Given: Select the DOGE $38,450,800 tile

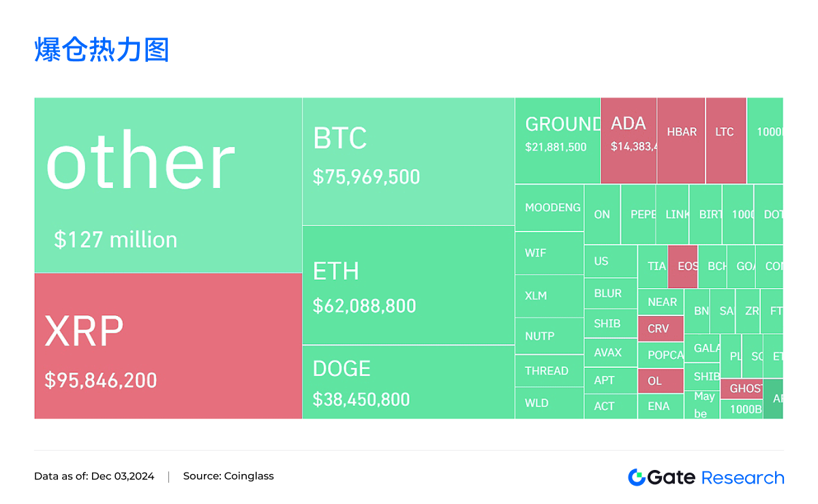Looking at the screenshot, I should coord(408,382).
